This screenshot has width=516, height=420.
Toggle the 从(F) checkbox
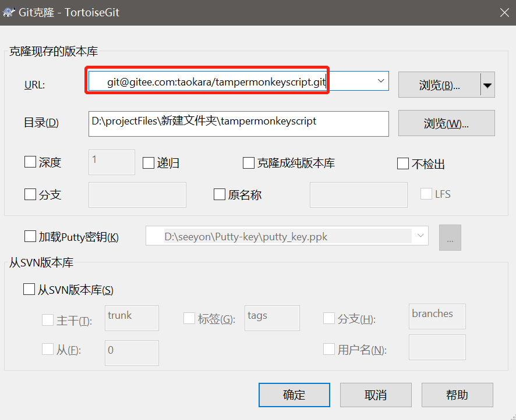click(48, 350)
